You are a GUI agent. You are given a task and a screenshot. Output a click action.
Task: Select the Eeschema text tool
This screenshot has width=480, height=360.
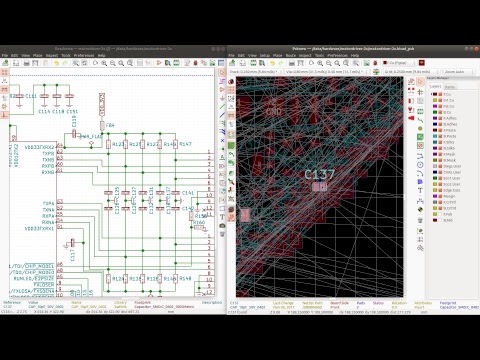[222, 217]
